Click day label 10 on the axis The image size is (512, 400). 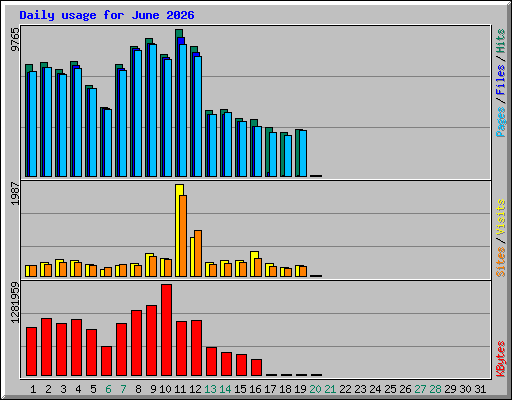pyautogui.click(x=165, y=389)
